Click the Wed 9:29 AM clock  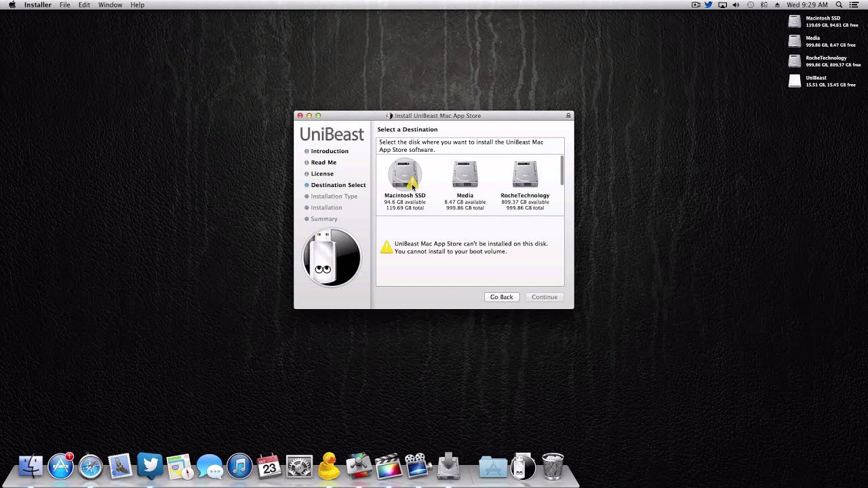[807, 5]
